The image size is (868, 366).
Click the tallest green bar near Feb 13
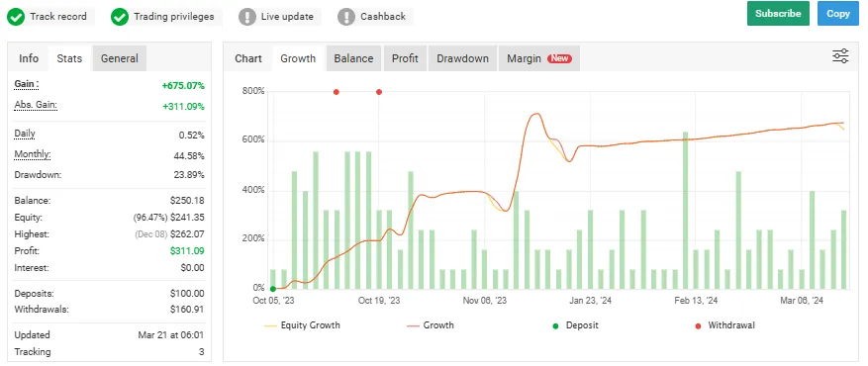coord(685,211)
